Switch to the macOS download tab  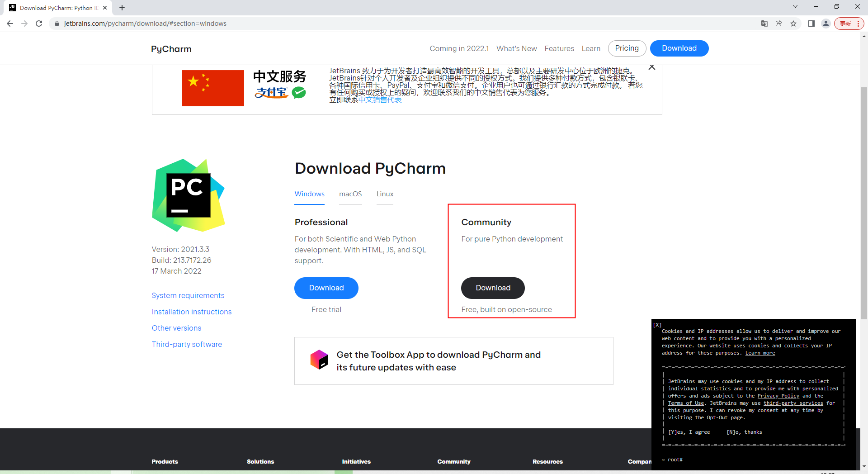[350, 194]
